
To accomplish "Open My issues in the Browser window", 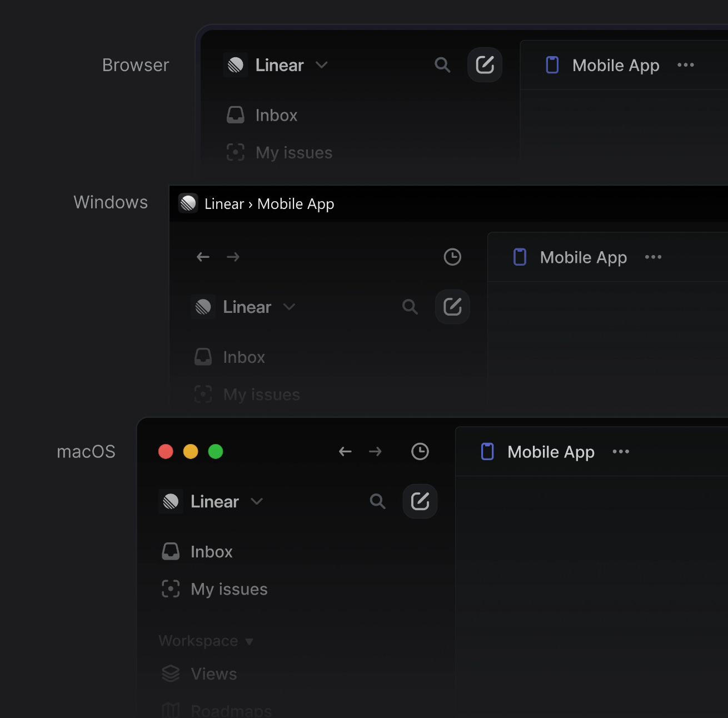I will 280,152.
